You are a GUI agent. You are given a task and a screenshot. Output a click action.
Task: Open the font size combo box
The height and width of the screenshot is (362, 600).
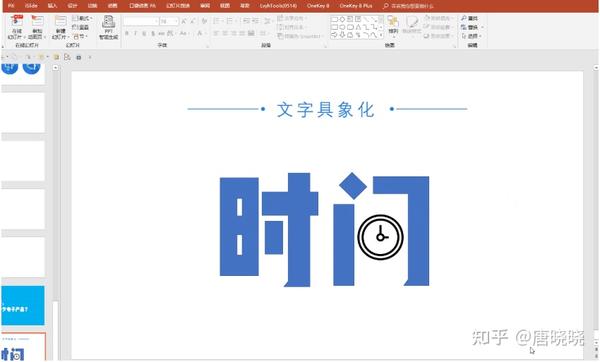pyautogui.click(x=169, y=21)
